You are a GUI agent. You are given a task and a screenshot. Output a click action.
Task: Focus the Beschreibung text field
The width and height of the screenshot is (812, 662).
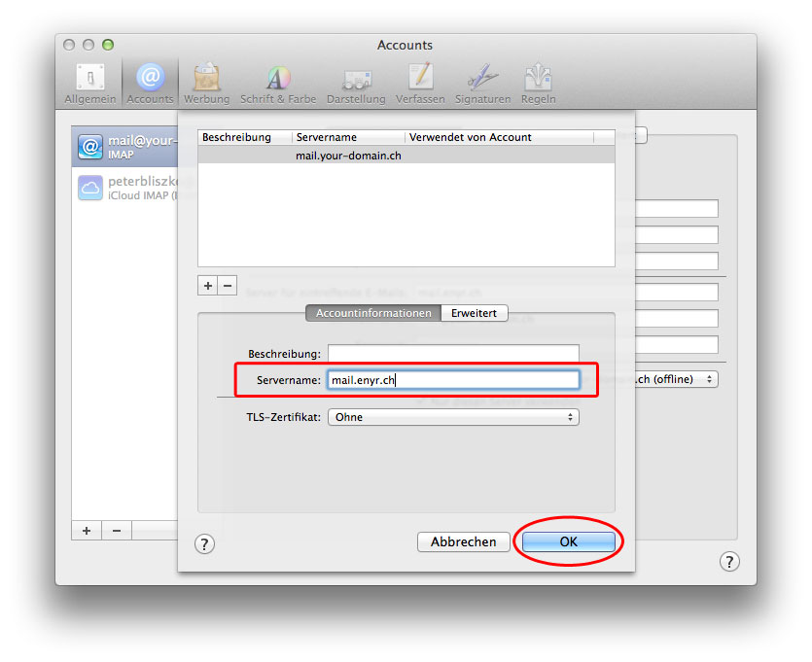[x=453, y=354]
